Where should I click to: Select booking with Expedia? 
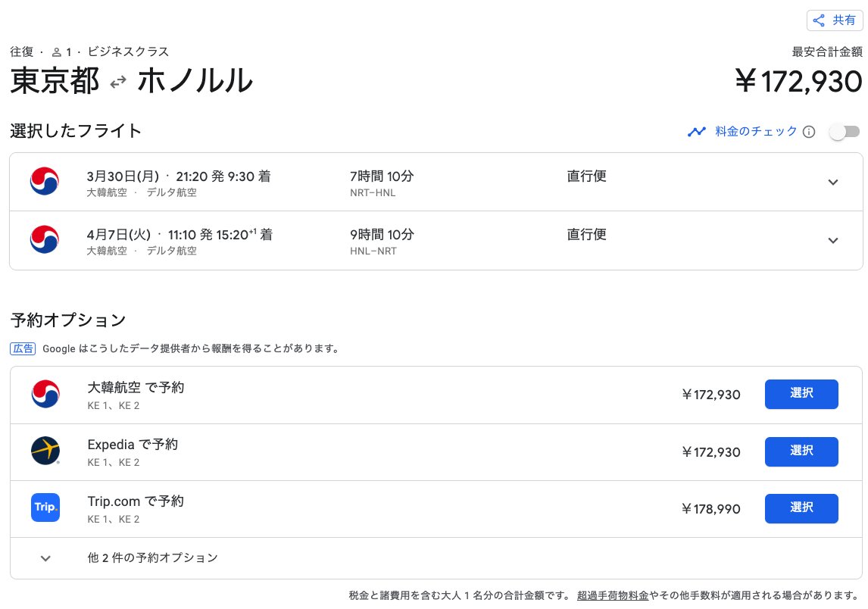[x=801, y=451]
